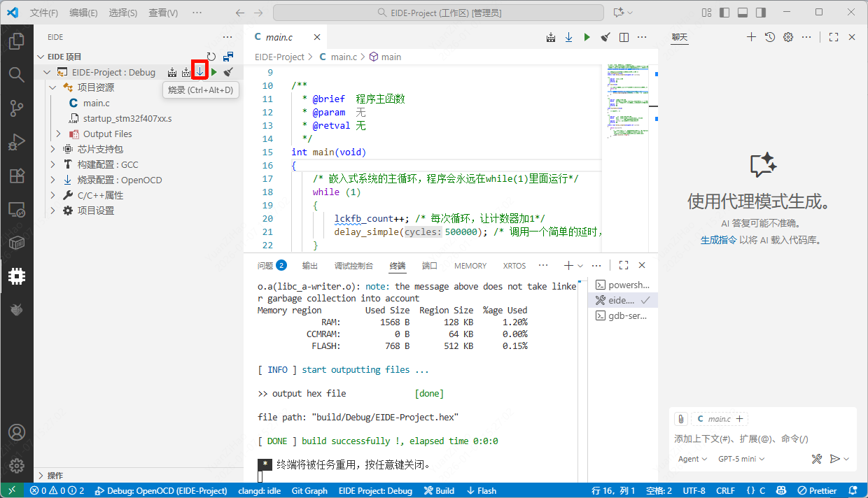Open chat history clock icon
Viewport: 868px width, 498px height.
pos(770,37)
